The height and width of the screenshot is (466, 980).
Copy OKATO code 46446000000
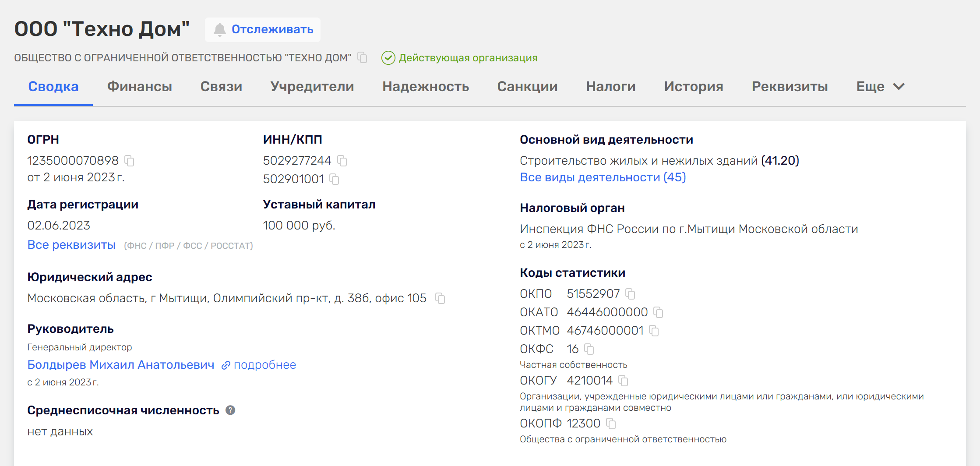[x=658, y=312]
